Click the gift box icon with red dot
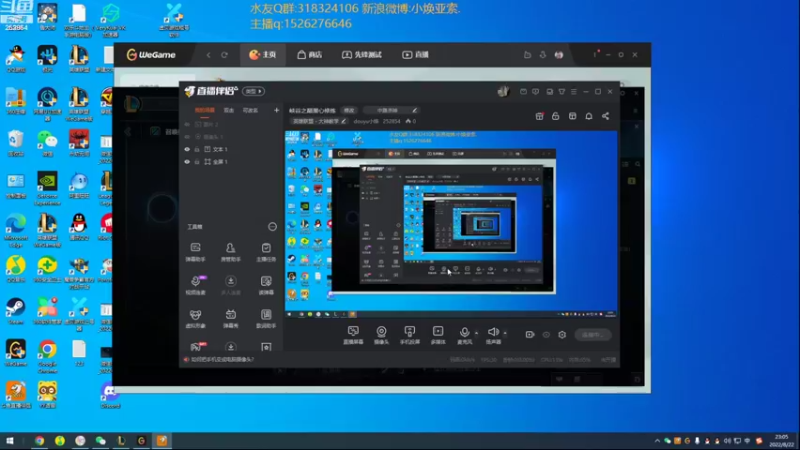The image size is (800, 450). (x=539, y=116)
